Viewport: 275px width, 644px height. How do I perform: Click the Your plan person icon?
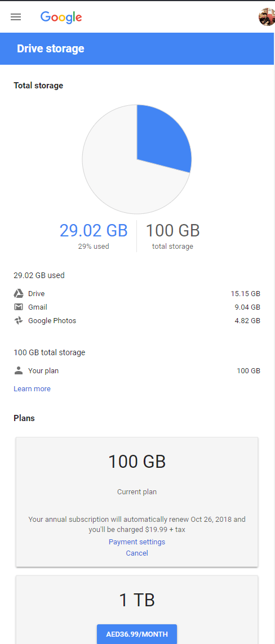pyautogui.click(x=19, y=370)
